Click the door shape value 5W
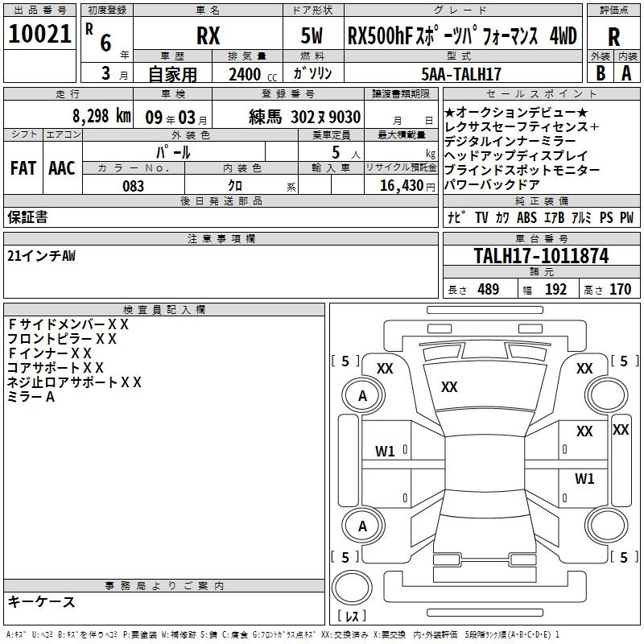The width and height of the screenshot is (644, 644). tap(312, 35)
